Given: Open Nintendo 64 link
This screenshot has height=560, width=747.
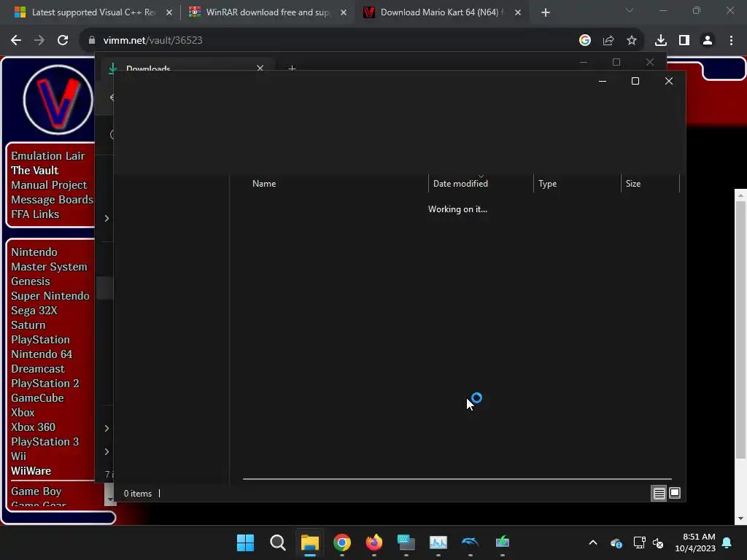Looking at the screenshot, I should click(42, 354).
